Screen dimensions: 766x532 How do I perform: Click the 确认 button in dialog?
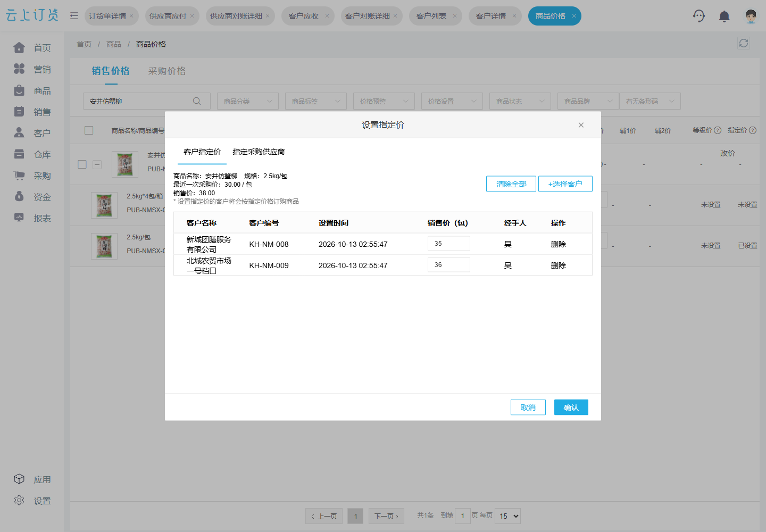[571, 407]
